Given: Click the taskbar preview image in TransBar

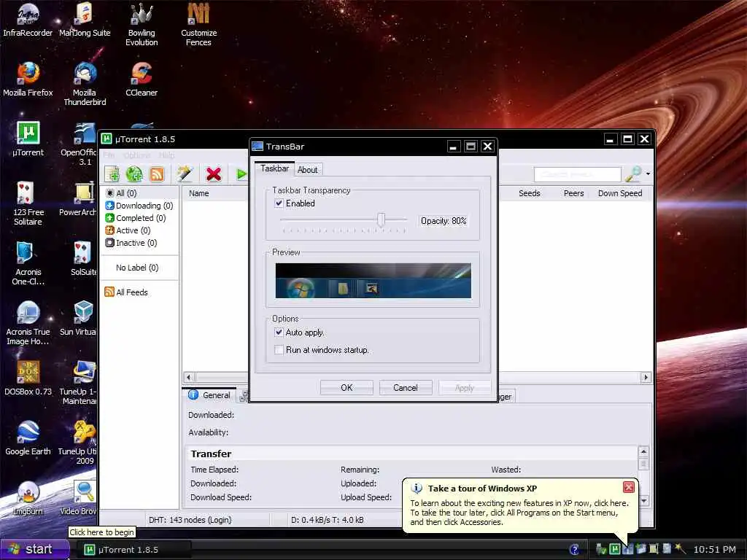Looking at the screenshot, I should tap(373, 281).
